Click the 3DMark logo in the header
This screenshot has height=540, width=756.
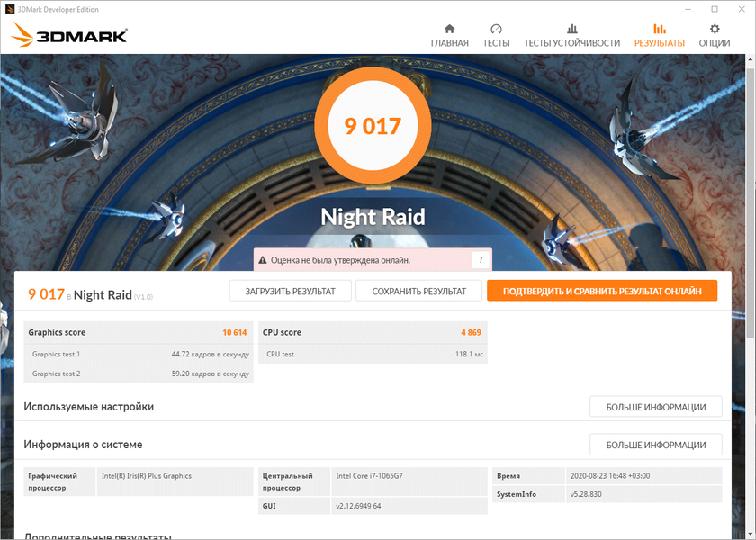click(x=69, y=35)
